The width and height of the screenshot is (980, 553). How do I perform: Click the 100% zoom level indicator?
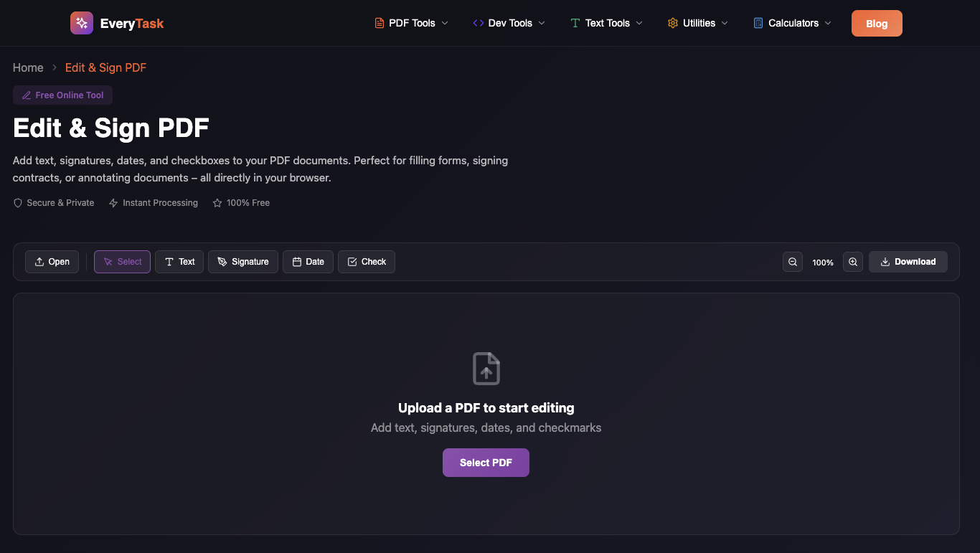(823, 263)
